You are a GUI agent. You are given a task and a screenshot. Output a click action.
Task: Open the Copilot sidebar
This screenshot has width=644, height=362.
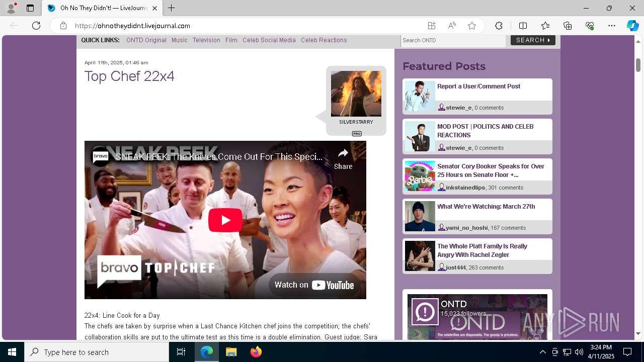pos(632,26)
